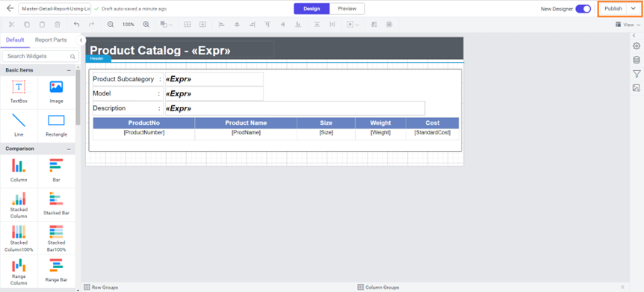Redo the last action
This screenshot has width=644, height=292.
pyautogui.click(x=92, y=25)
